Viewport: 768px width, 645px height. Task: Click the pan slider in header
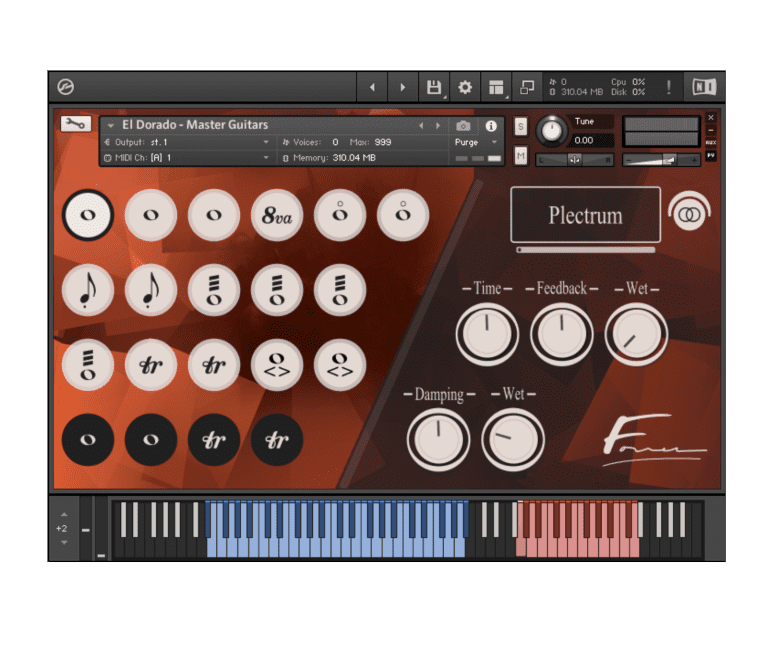coord(575,160)
